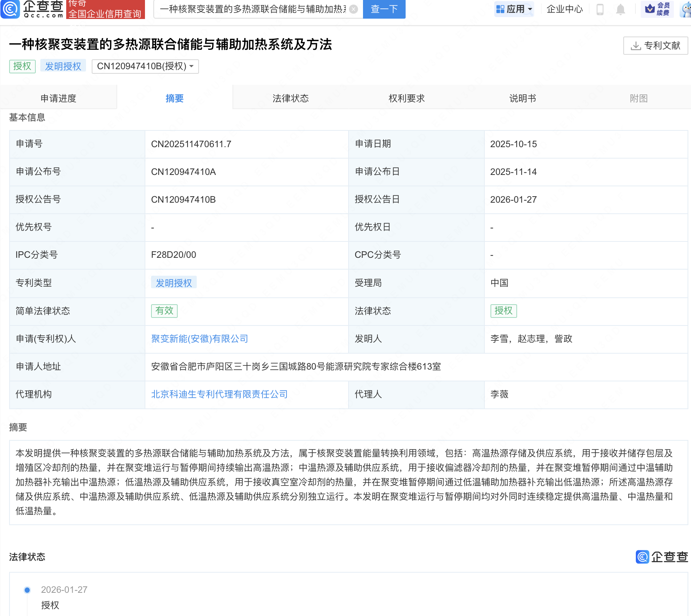Click the 2026-01-27 legal status timeline dot
Viewport: 691px width, 616px height.
tap(27, 590)
